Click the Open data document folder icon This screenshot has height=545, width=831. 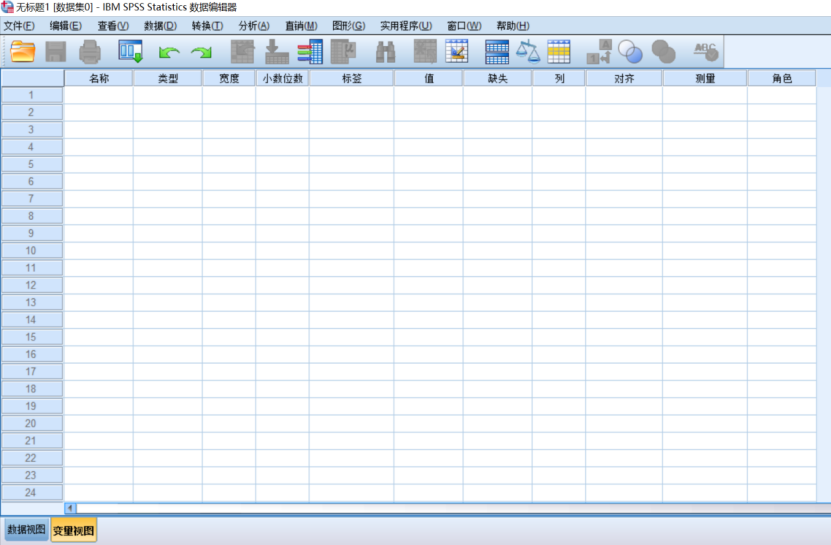[x=23, y=51]
